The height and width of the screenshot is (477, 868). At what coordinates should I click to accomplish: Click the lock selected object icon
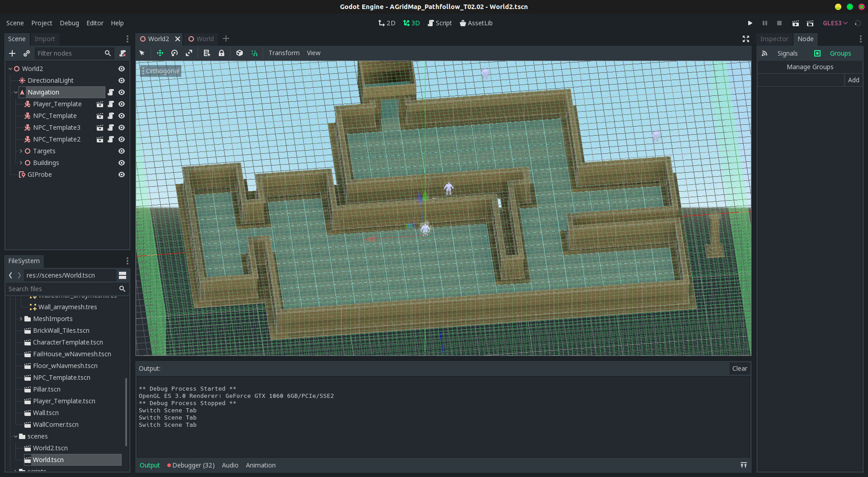point(222,53)
